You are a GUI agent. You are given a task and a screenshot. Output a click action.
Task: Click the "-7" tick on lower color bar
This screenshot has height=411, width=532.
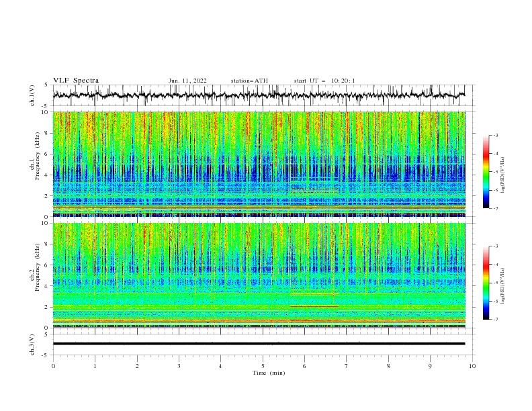coord(495,319)
